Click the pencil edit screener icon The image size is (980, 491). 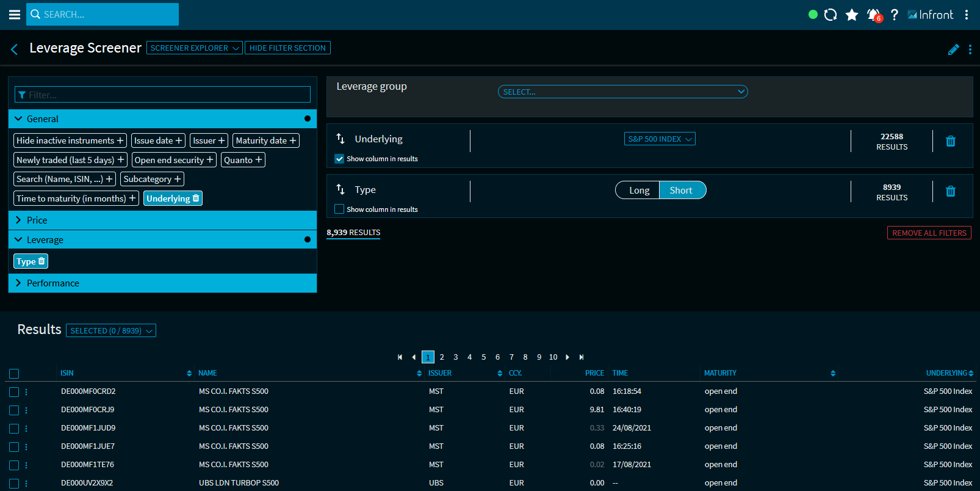click(953, 49)
